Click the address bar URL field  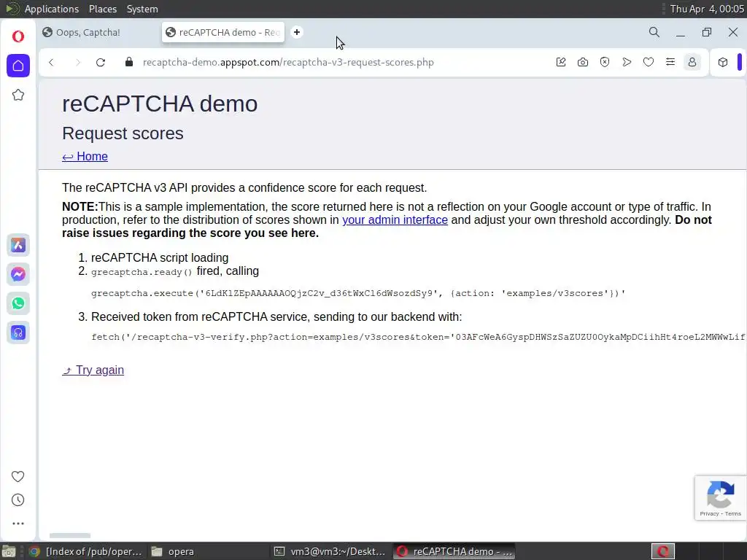pos(288,63)
